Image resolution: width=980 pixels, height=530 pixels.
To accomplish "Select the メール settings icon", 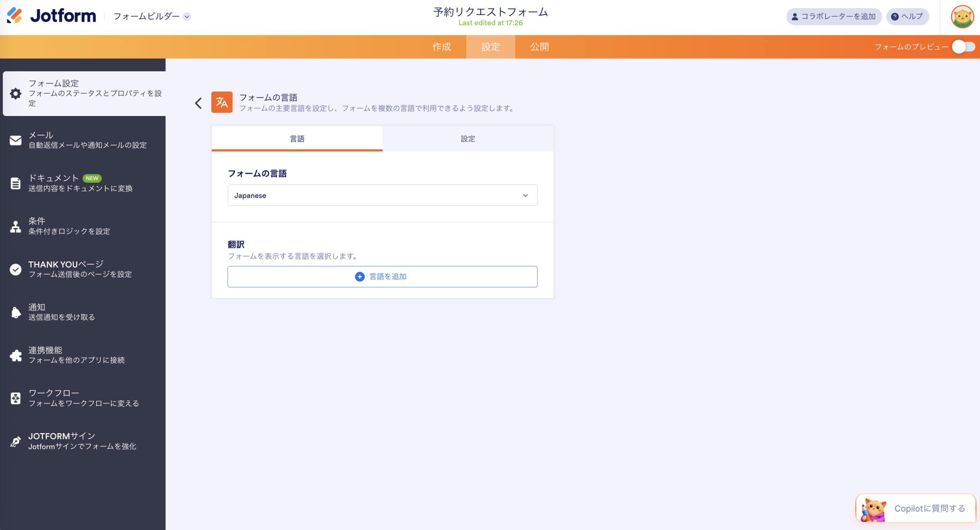I will coord(15,140).
